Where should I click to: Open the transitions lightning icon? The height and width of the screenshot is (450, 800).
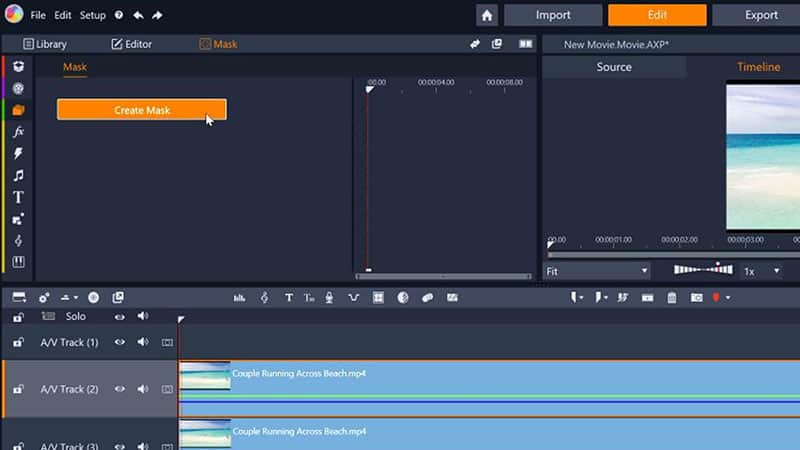coord(18,154)
